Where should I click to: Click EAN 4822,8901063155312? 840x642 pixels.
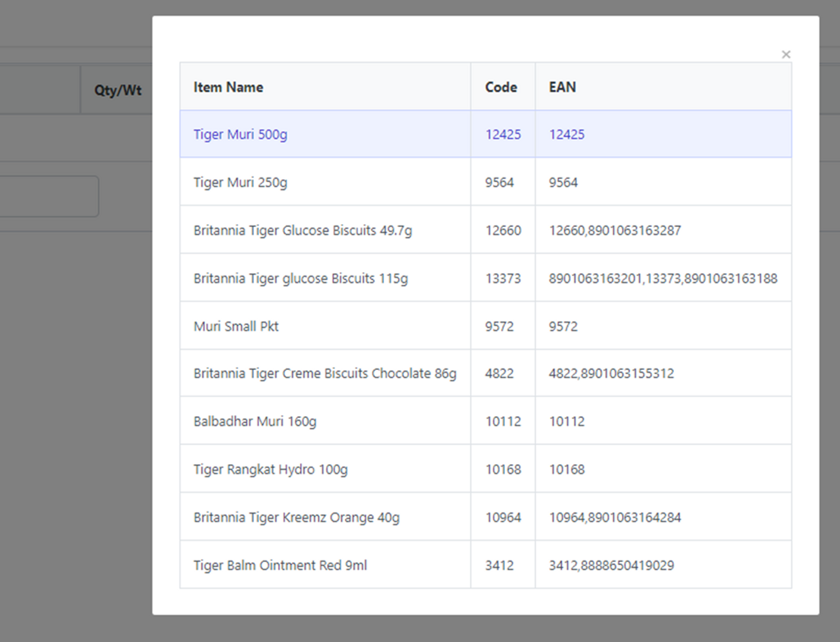(611, 374)
